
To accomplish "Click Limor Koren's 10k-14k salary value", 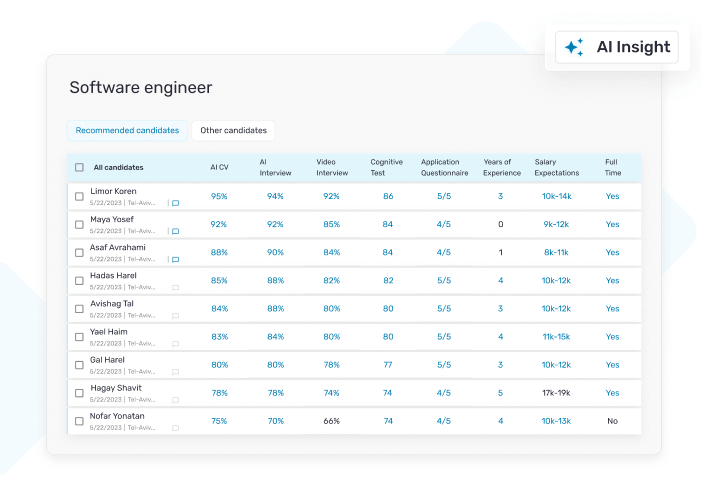I will pyautogui.click(x=556, y=196).
